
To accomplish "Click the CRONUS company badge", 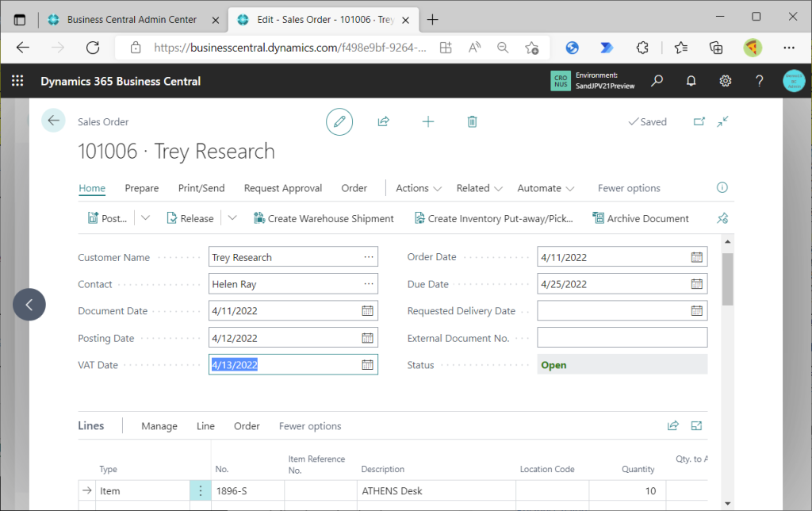I will (x=561, y=81).
